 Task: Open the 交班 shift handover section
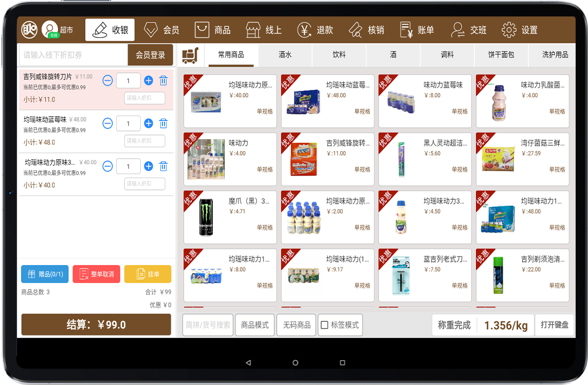point(469,30)
